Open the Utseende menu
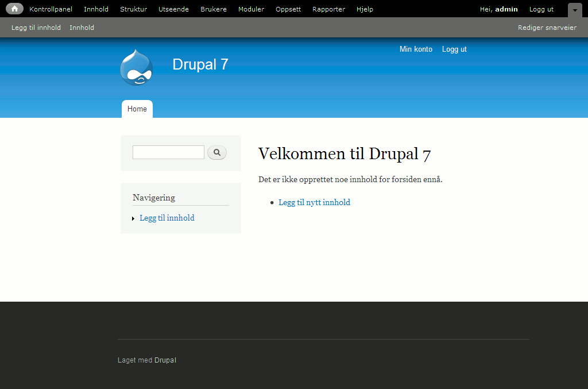Image resolution: width=588 pixels, height=389 pixels. [173, 9]
